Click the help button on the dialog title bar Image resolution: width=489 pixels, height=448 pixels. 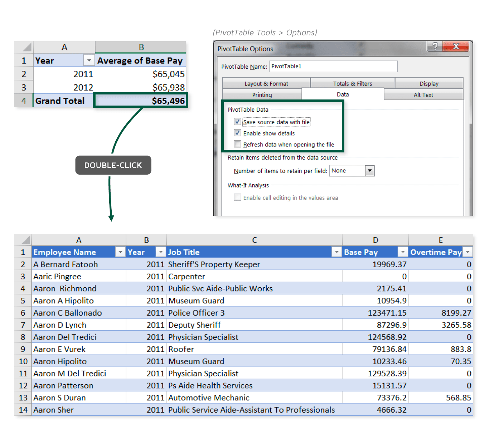tap(435, 47)
